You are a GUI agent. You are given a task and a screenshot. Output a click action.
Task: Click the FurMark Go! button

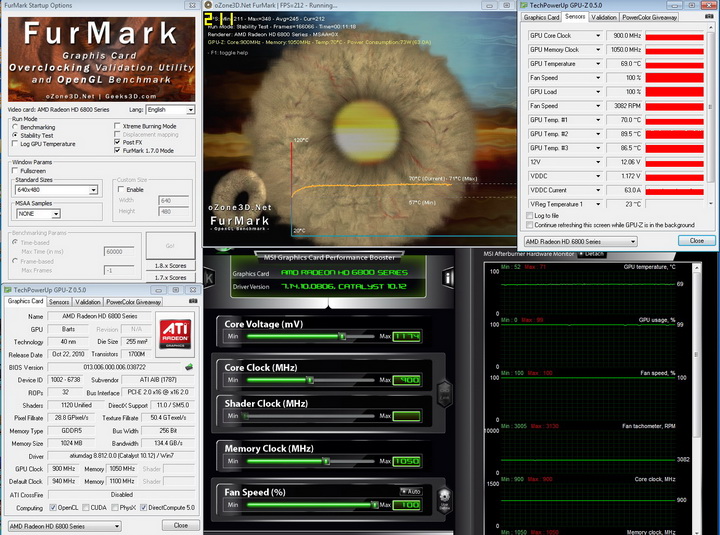pyautogui.click(x=170, y=246)
